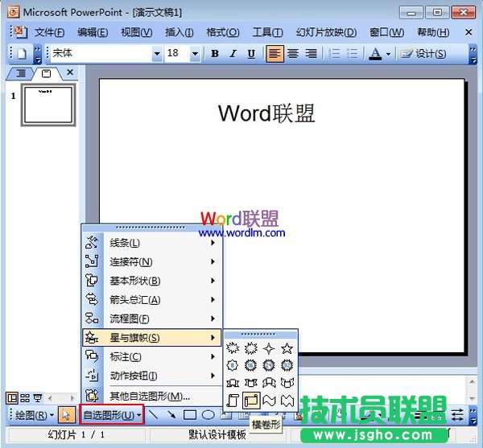Expand 箭头总汇(A) submenu
Image resolution: width=483 pixels, height=448 pixels.
point(152,300)
